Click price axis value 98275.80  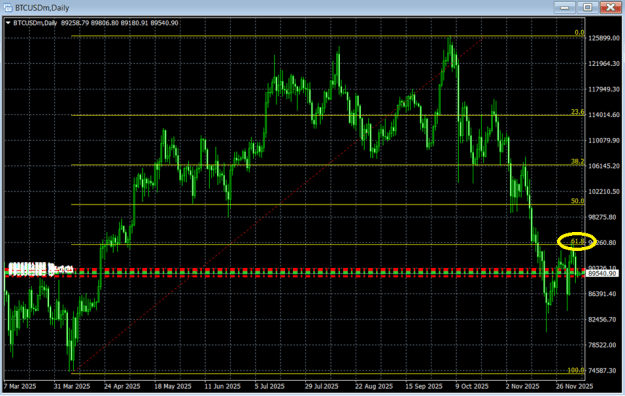602,217
